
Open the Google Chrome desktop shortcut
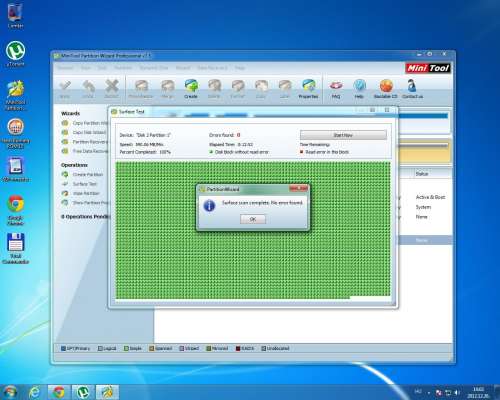(15, 210)
